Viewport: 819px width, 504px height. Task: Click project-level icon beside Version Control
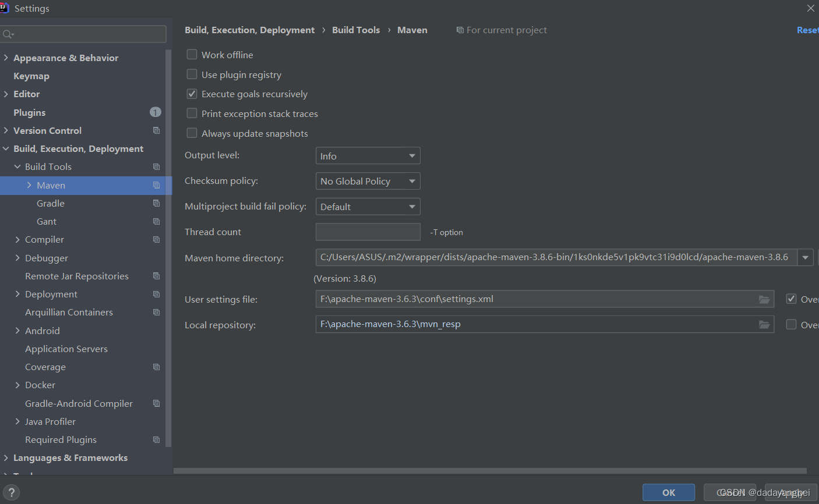(156, 130)
